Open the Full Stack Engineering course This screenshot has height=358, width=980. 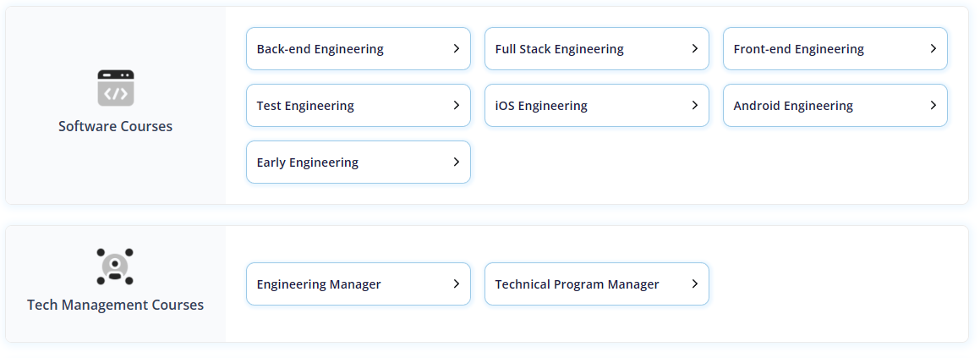[x=597, y=49]
